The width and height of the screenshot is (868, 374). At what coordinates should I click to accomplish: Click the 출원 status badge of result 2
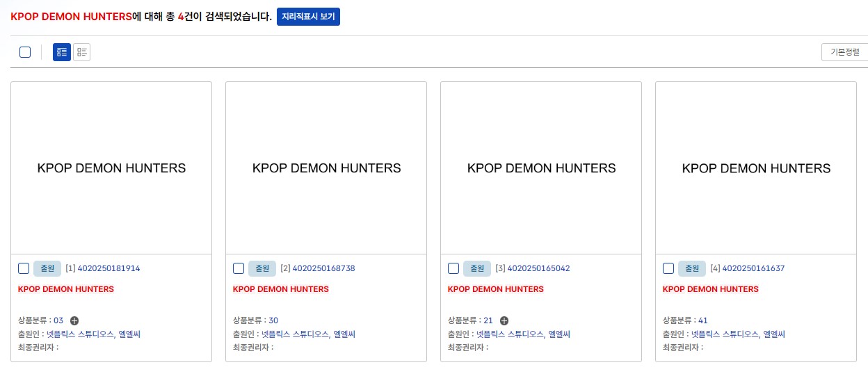[x=262, y=268]
